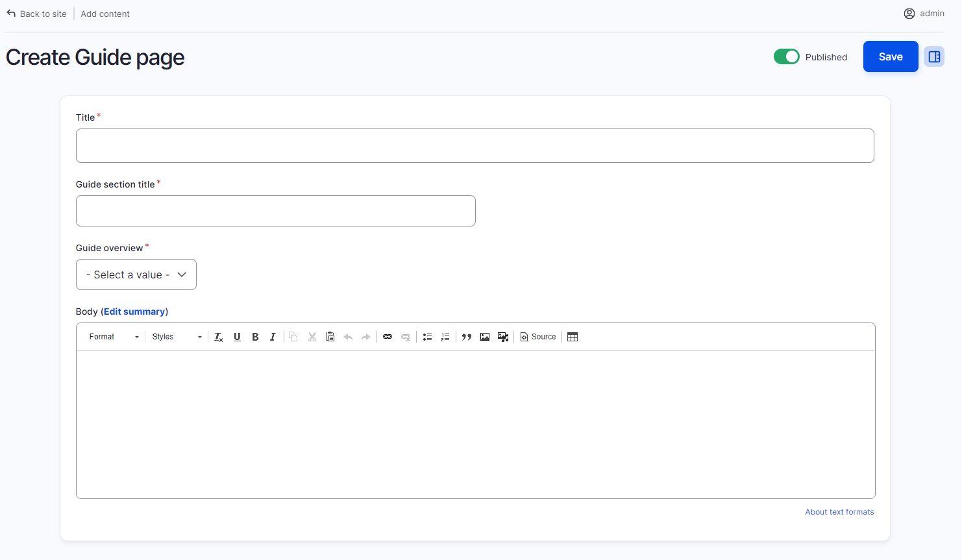The image size is (962, 560).
Task: Toggle the sidebar panel icon next to Save
Action: click(x=934, y=56)
